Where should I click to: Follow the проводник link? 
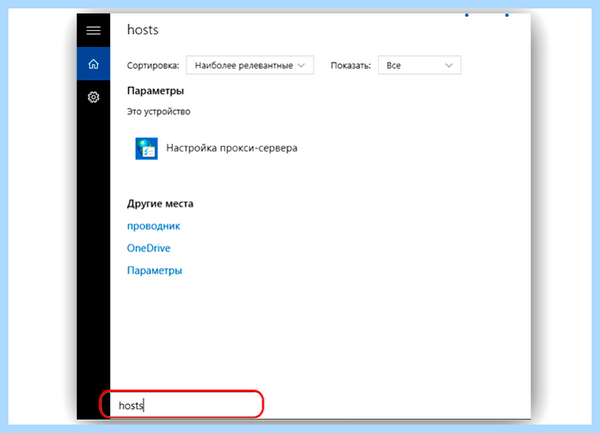coord(153,226)
